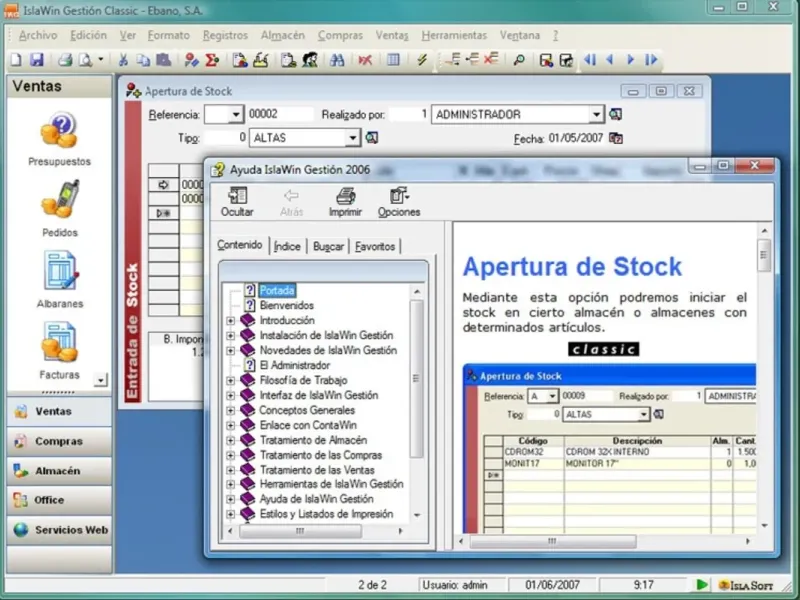
Task: Open the Realizado por ADMINISTRADOR dropdown
Action: pos(596,114)
